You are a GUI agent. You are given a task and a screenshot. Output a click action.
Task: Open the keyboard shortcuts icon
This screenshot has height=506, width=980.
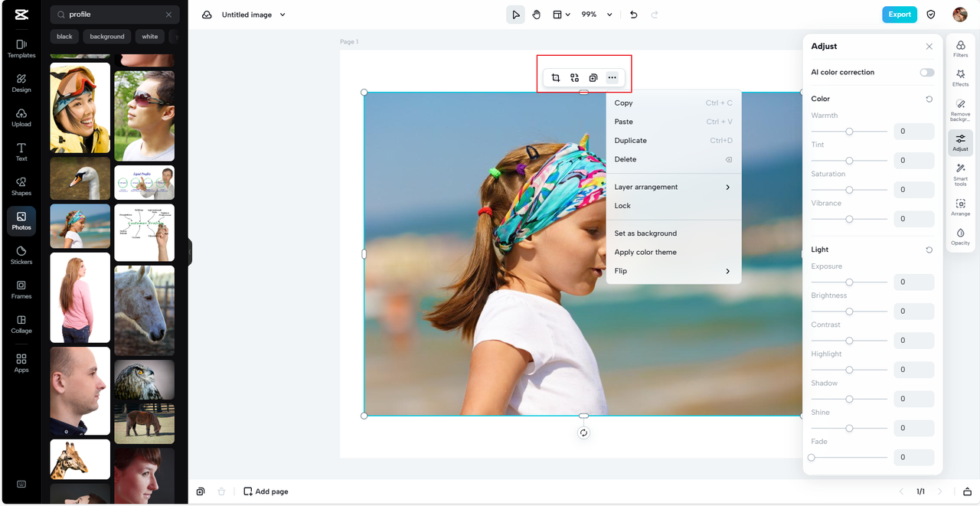click(21, 484)
